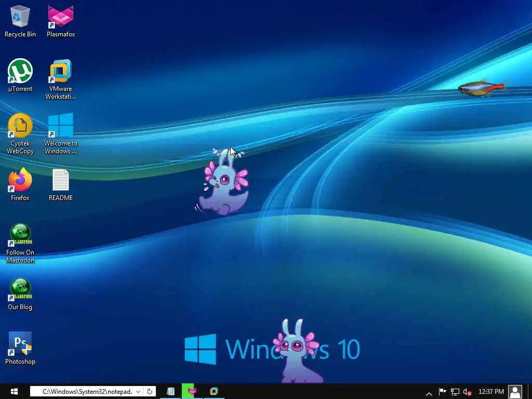The width and height of the screenshot is (532, 399).
Task: Click the muted speaker volume tray icon
Action: click(x=467, y=392)
